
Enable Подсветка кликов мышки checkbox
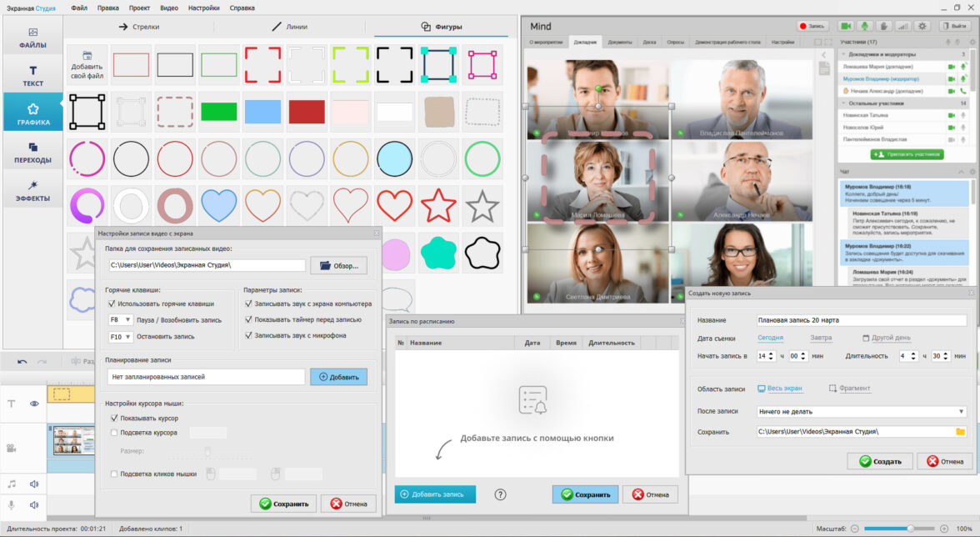coord(113,474)
